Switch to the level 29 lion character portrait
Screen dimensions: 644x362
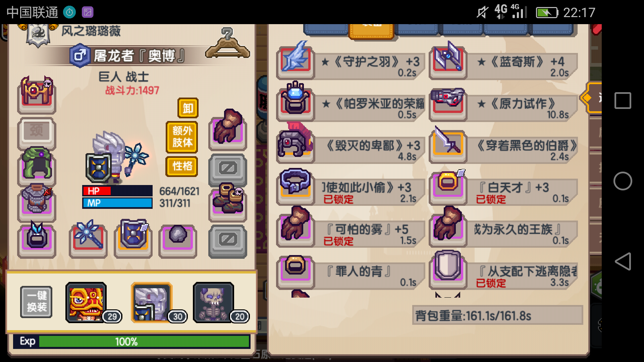coord(86,302)
